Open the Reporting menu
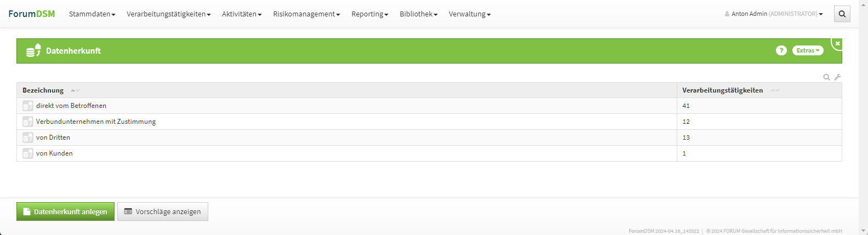 [370, 14]
